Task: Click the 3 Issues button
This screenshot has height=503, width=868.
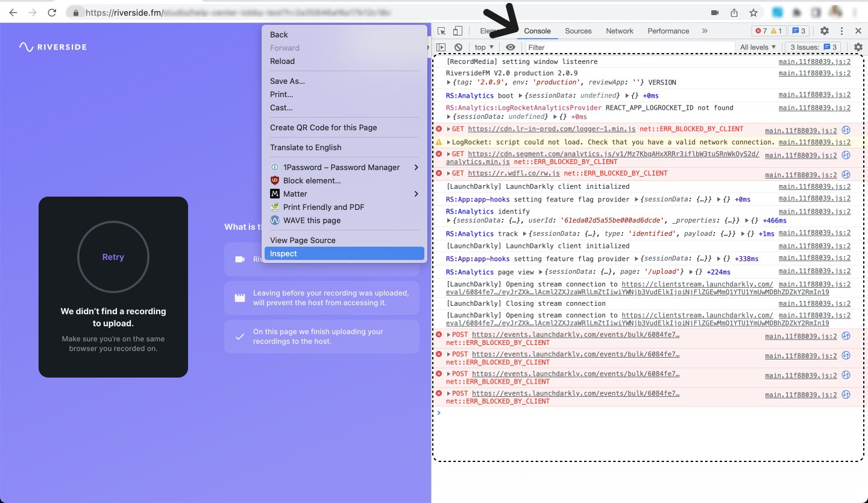Action: (x=813, y=47)
